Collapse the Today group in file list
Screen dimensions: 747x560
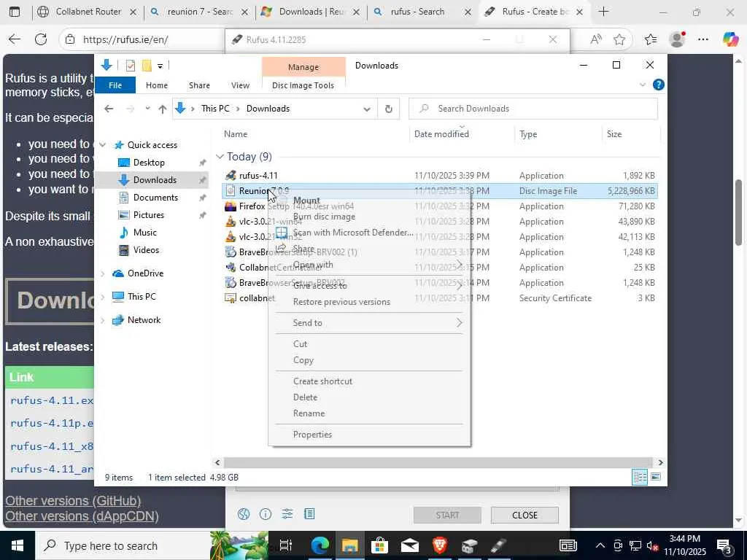220,157
